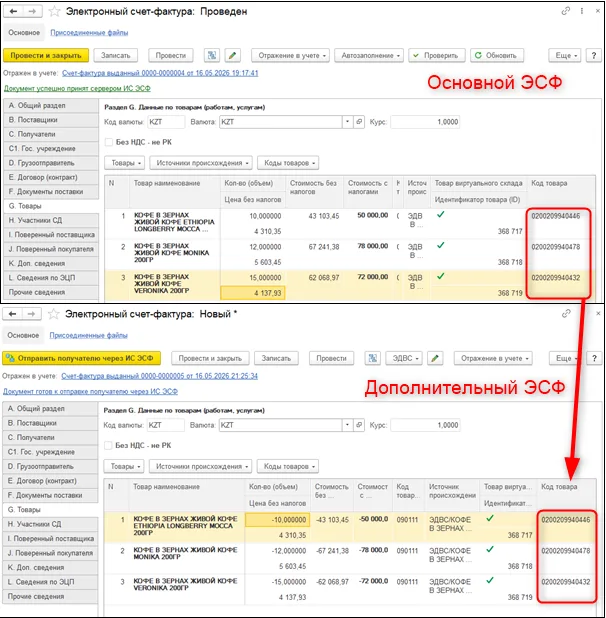The width and height of the screenshot is (606, 618).
Task: Click Записать button in Новый window
Action: click(276, 358)
